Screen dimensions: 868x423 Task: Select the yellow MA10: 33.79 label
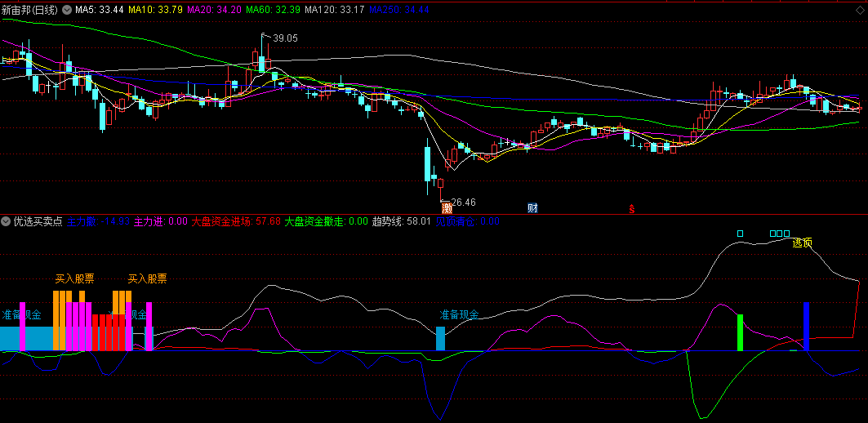tap(155, 10)
